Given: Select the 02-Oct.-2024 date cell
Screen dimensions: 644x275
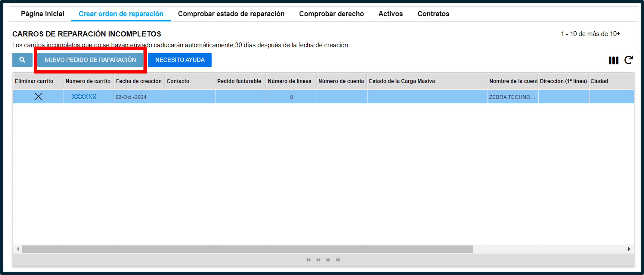Looking at the screenshot, I should 139,97.
